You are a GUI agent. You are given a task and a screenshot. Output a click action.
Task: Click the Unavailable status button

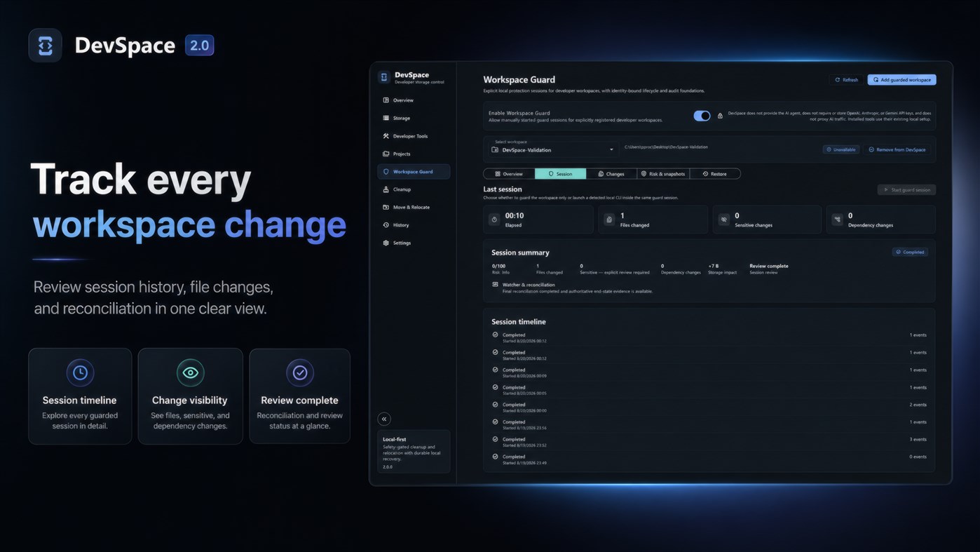[841, 149]
